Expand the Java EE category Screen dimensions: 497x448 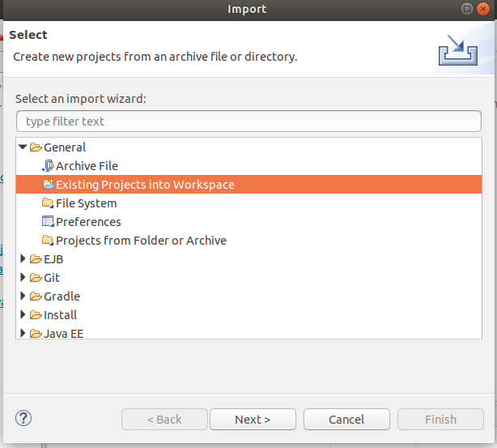tap(23, 334)
